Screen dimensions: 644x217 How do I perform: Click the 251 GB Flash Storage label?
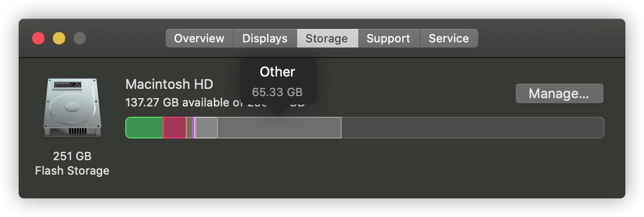[72, 163]
